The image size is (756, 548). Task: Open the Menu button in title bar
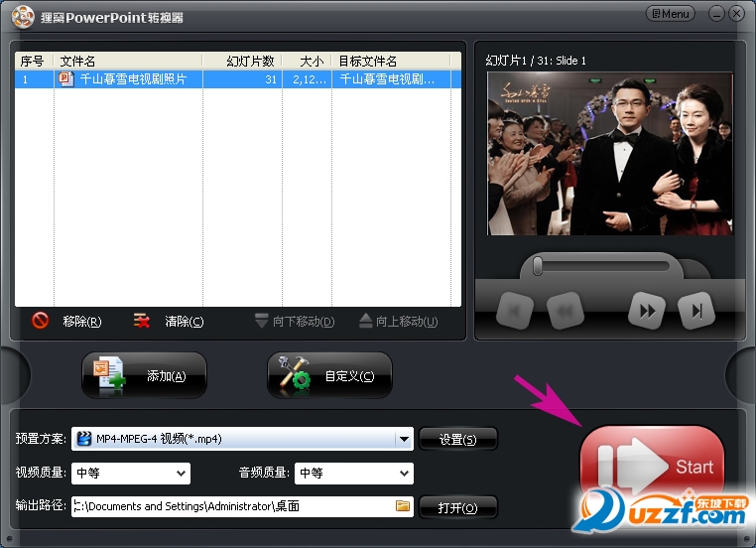point(670,14)
